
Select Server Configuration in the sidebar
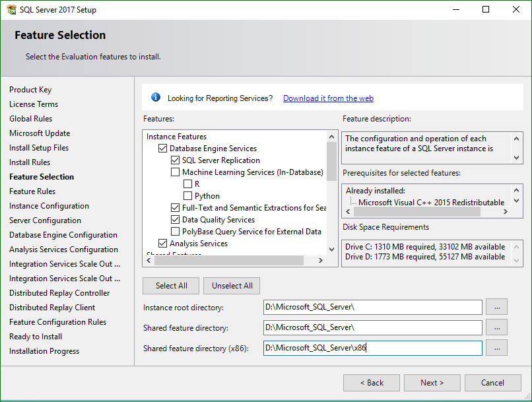(x=45, y=220)
